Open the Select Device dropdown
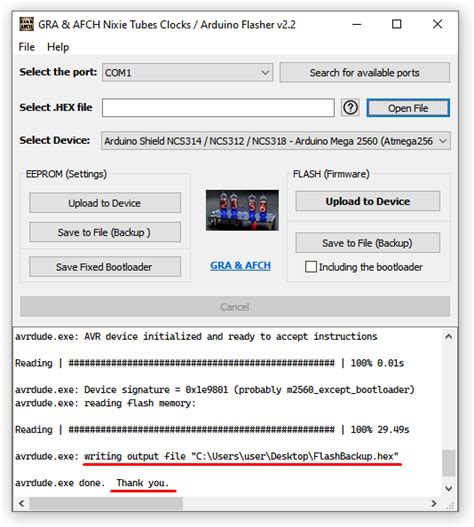The width and height of the screenshot is (474, 527). coord(276,141)
